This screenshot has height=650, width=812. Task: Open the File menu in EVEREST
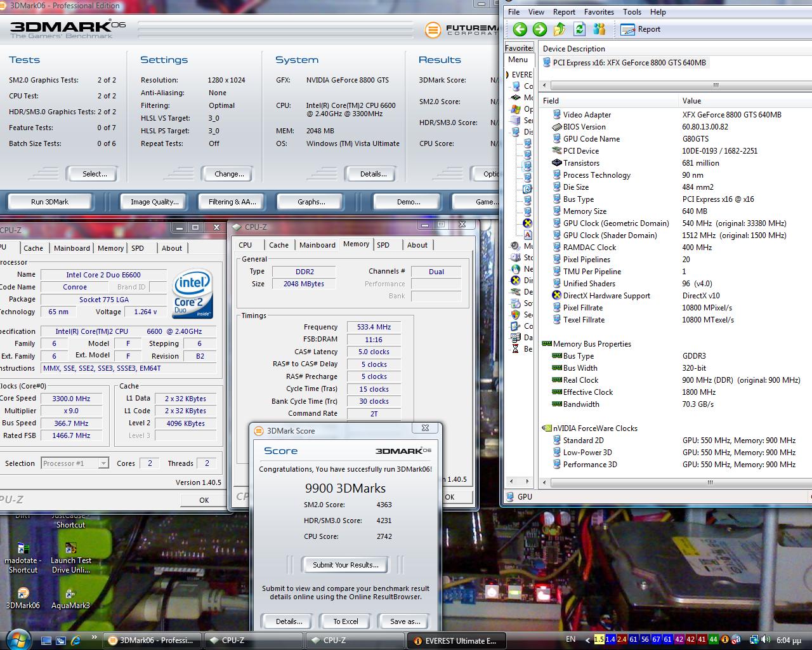[x=514, y=12]
